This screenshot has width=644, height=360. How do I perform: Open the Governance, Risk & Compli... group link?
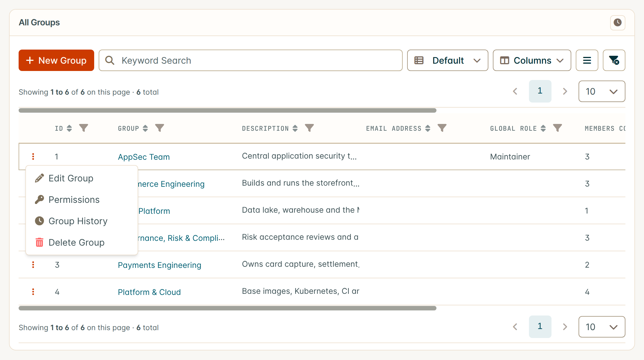pyautogui.click(x=181, y=238)
